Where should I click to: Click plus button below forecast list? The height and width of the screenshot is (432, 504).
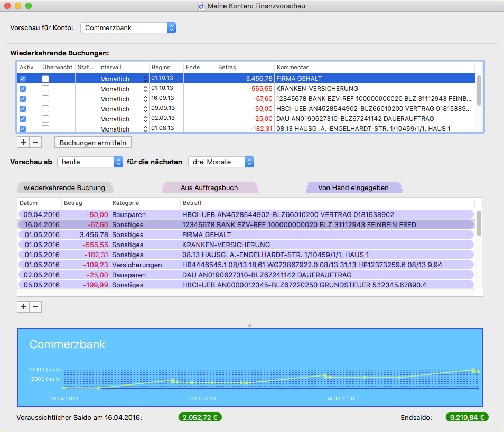(x=23, y=307)
